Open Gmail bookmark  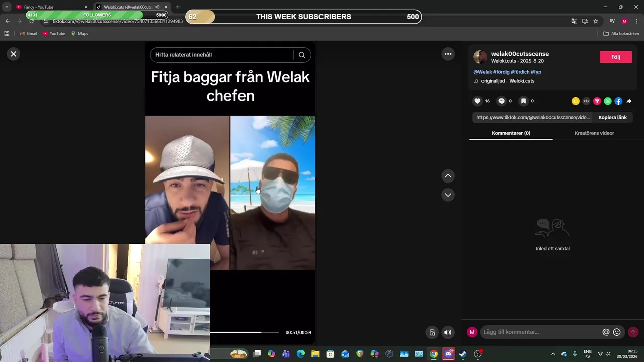28,33
